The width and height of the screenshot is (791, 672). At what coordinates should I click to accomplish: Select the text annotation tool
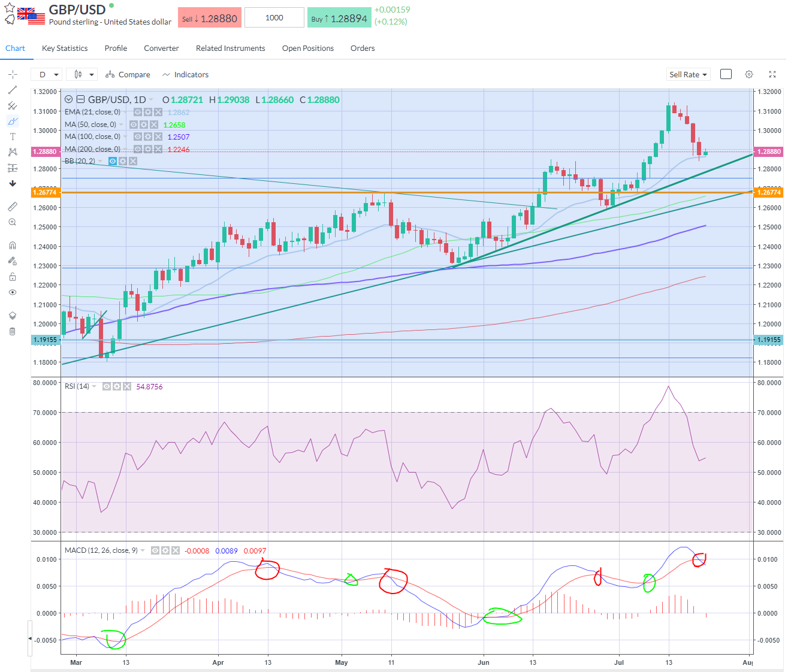pyautogui.click(x=13, y=137)
